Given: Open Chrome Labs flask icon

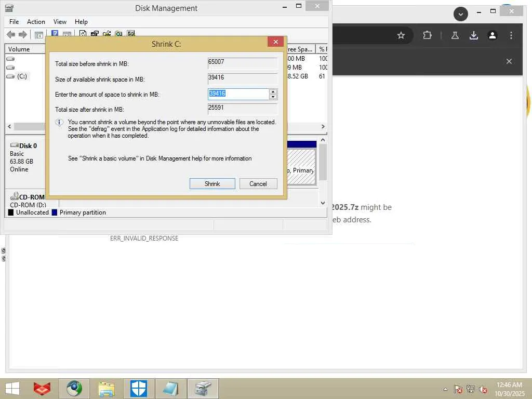Looking at the screenshot, I should (x=455, y=35).
